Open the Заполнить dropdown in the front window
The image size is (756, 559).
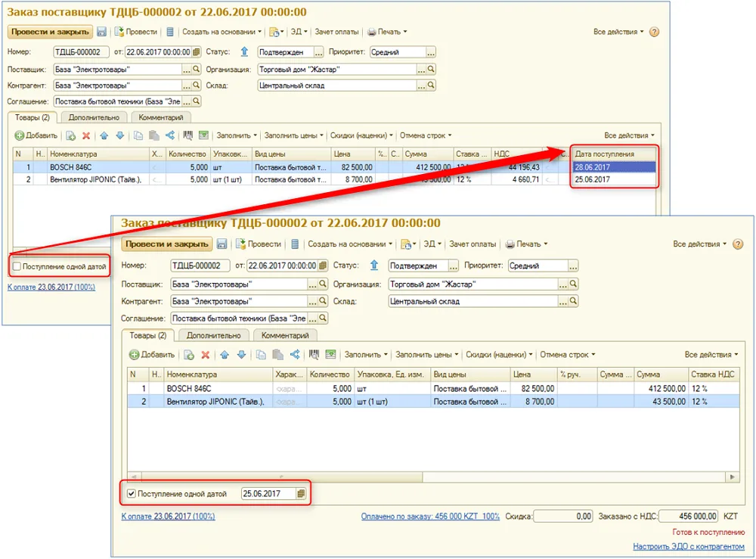tap(366, 355)
